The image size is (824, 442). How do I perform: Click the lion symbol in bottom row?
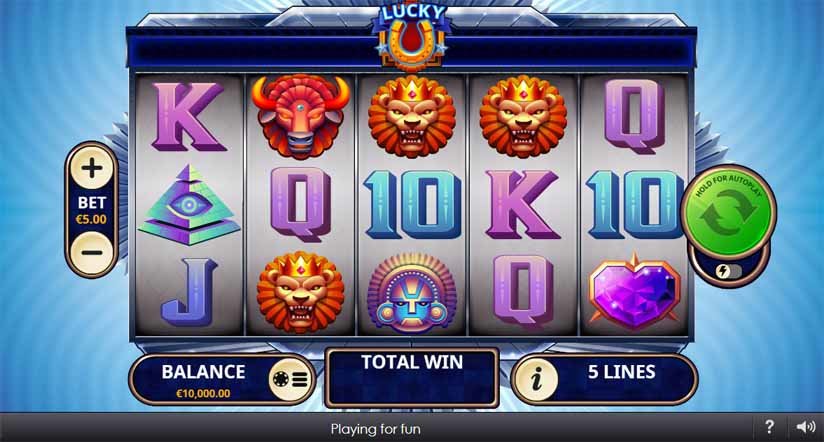[x=300, y=292]
